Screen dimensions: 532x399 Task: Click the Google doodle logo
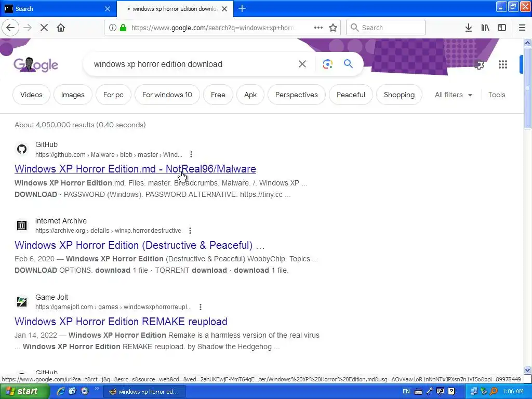[x=36, y=64]
